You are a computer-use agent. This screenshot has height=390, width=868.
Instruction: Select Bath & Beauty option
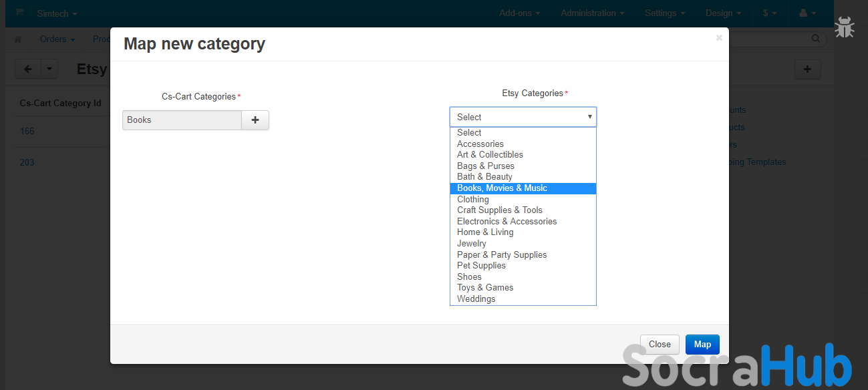tap(523, 177)
